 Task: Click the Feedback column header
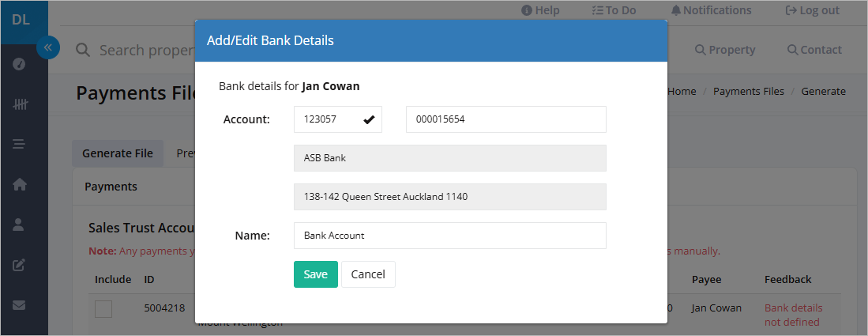coord(787,279)
